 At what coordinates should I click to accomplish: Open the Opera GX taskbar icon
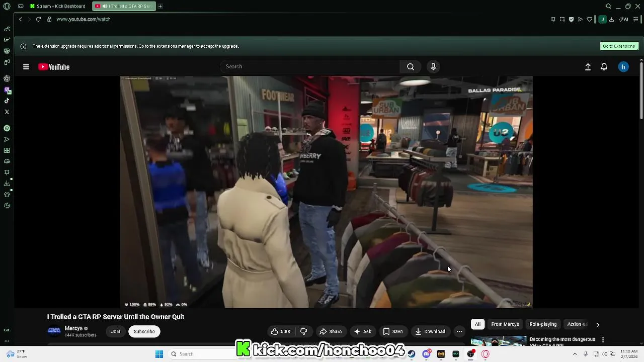coord(486,354)
